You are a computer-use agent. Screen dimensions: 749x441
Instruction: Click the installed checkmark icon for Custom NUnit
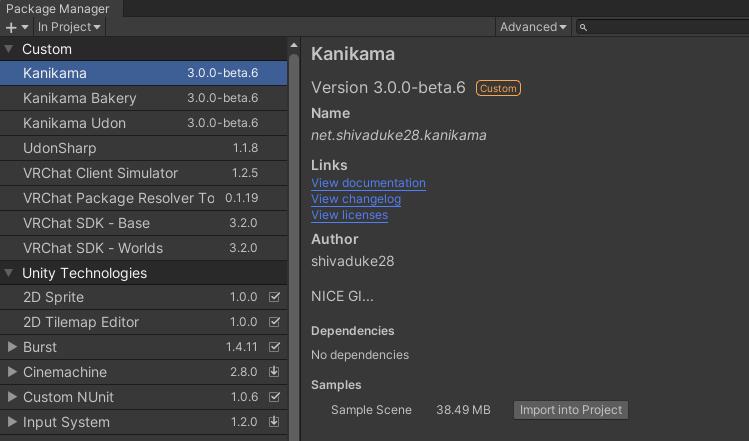274,397
